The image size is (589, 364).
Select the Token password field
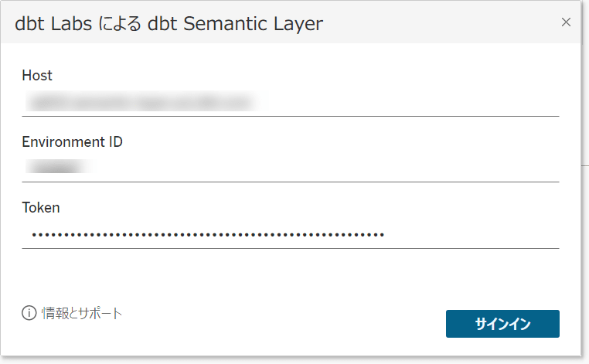290,233
